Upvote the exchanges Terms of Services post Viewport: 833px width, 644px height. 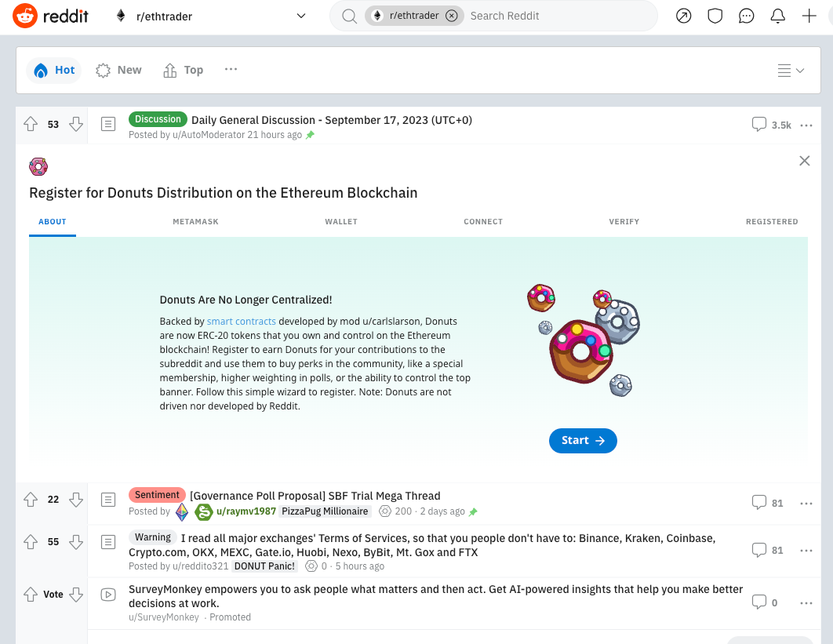(31, 542)
